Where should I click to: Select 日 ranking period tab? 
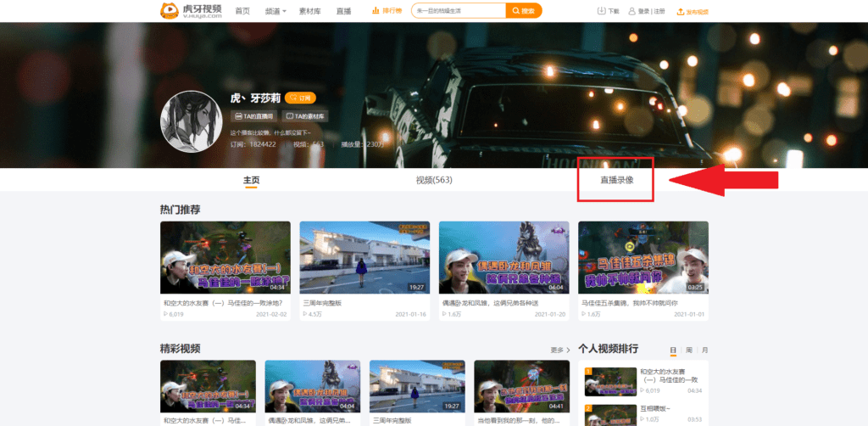point(672,350)
